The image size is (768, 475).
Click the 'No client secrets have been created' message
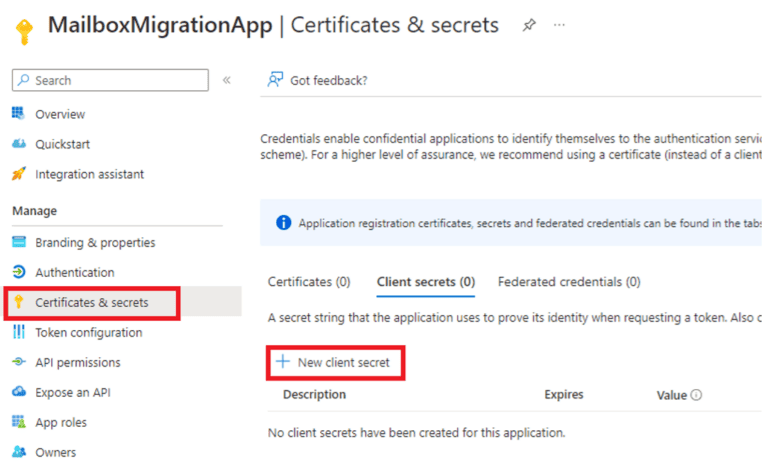click(x=416, y=433)
